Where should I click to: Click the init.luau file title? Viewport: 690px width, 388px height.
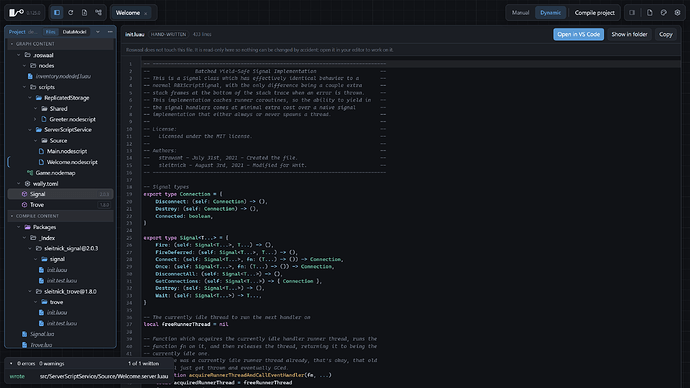point(135,34)
